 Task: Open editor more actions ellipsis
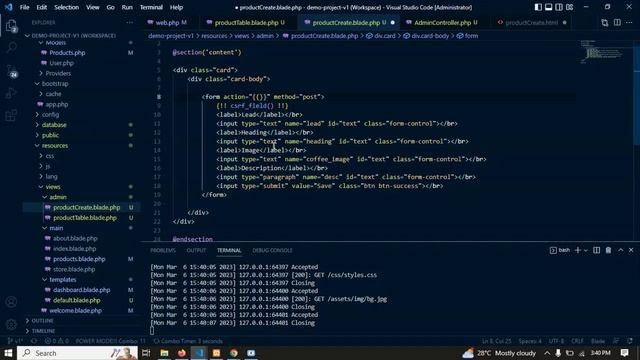tap(629, 22)
